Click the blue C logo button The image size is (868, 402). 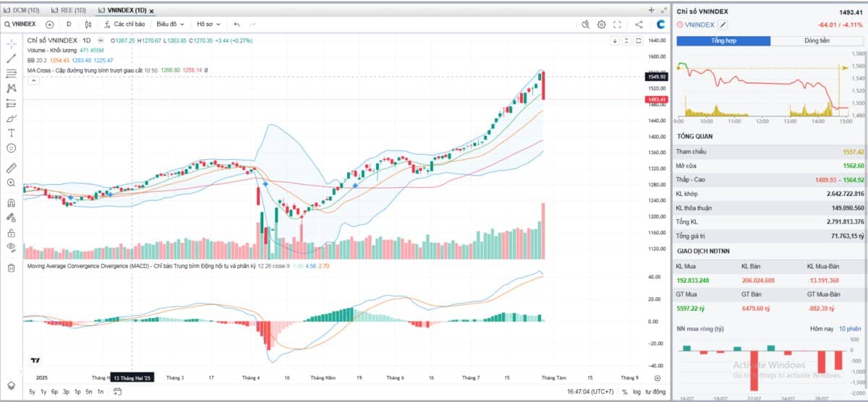click(x=660, y=24)
